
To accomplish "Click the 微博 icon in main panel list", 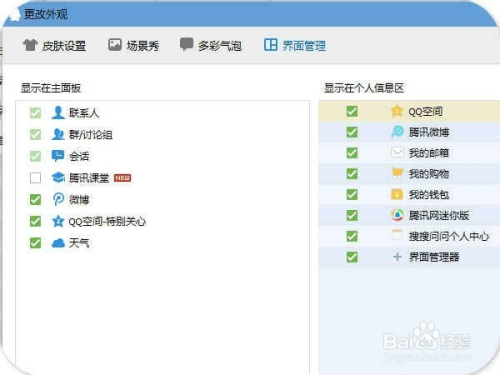I will 58,199.
